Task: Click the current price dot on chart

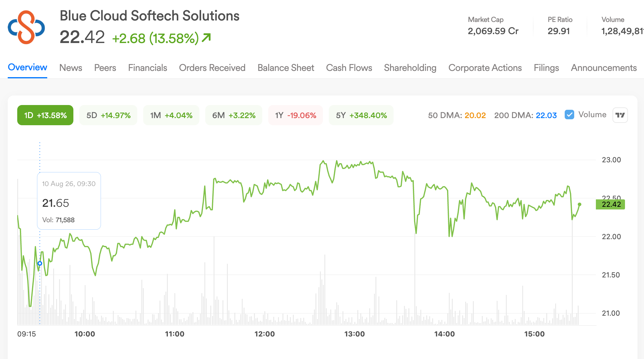Action: [x=579, y=204]
